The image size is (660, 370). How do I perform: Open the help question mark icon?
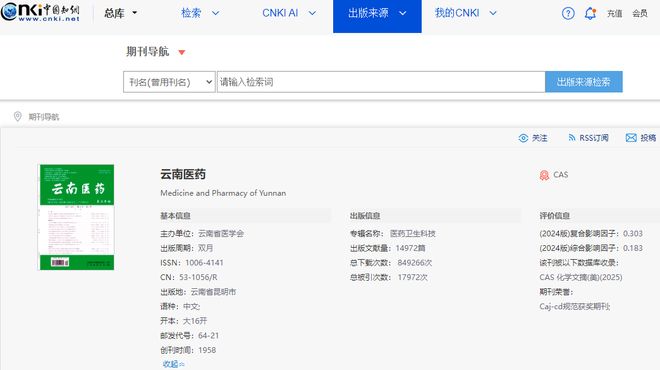pos(568,13)
